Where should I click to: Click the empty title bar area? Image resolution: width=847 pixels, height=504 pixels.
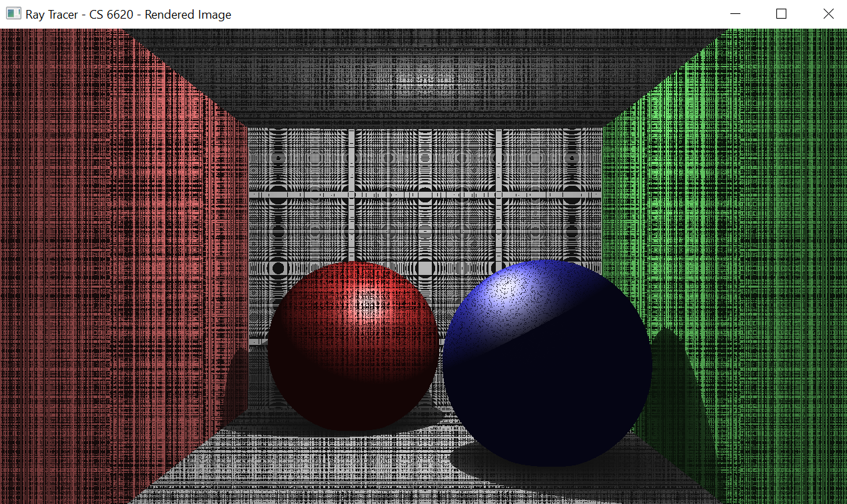tap(466, 14)
